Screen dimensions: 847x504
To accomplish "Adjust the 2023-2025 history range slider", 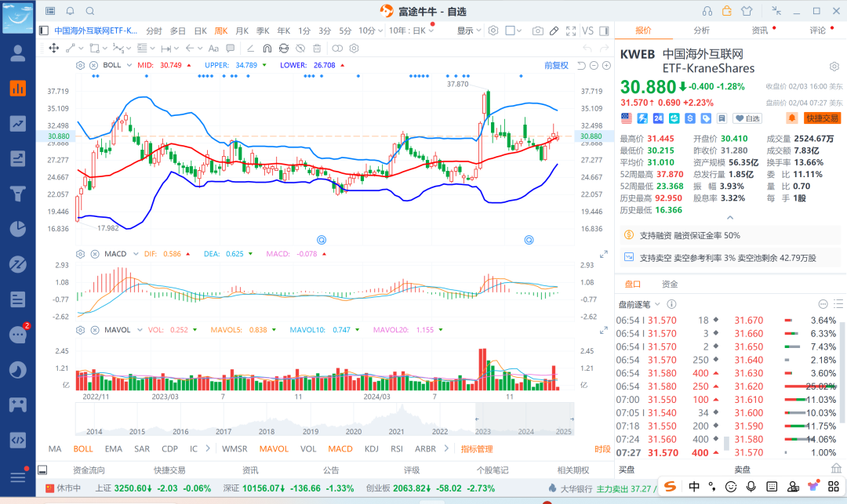I will click(524, 419).
